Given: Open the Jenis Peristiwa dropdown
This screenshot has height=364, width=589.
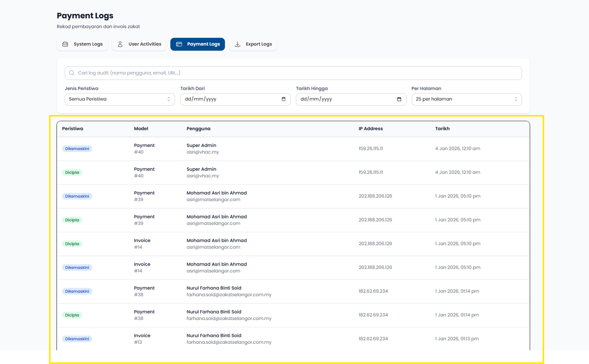Looking at the screenshot, I should tap(119, 99).
